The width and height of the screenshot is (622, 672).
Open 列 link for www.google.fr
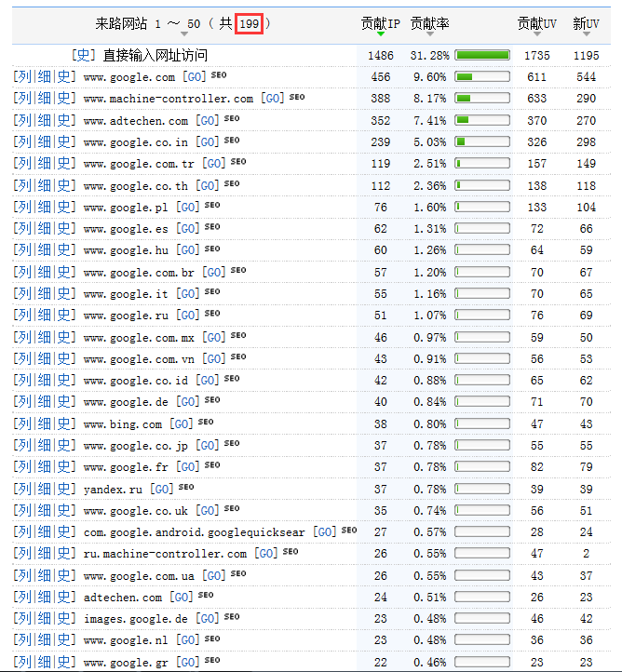point(23,467)
